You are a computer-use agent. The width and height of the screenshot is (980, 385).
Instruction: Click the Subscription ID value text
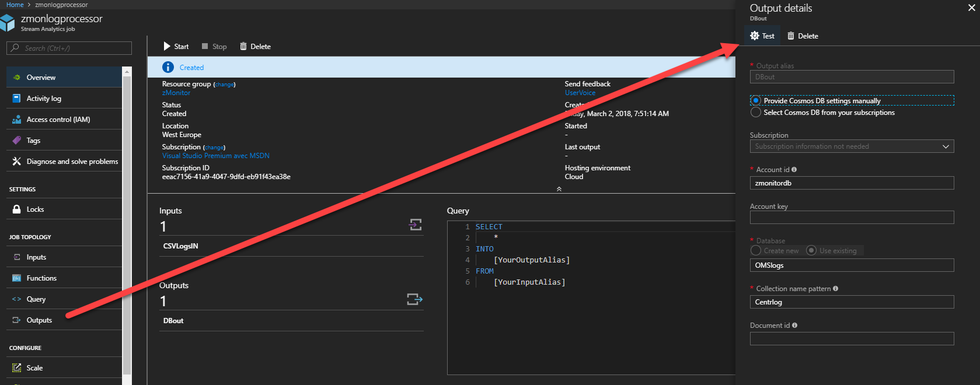pyautogui.click(x=226, y=177)
